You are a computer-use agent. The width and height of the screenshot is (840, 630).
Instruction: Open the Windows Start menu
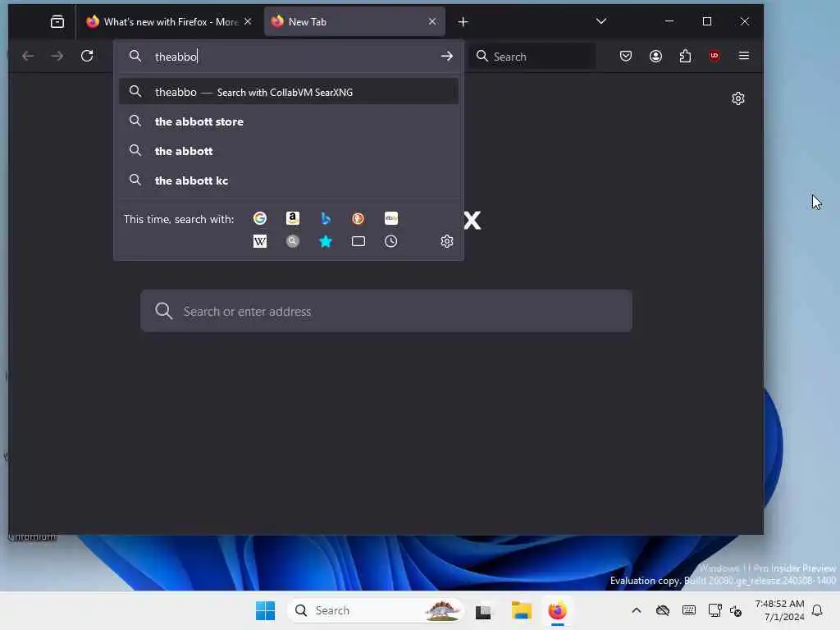(x=265, y=610)
